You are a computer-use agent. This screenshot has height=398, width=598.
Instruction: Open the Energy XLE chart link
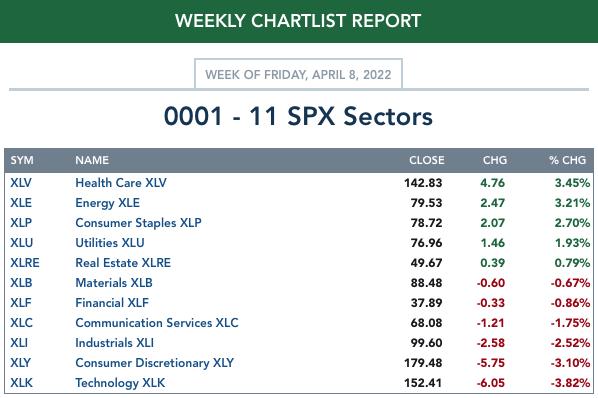point(108,203)
